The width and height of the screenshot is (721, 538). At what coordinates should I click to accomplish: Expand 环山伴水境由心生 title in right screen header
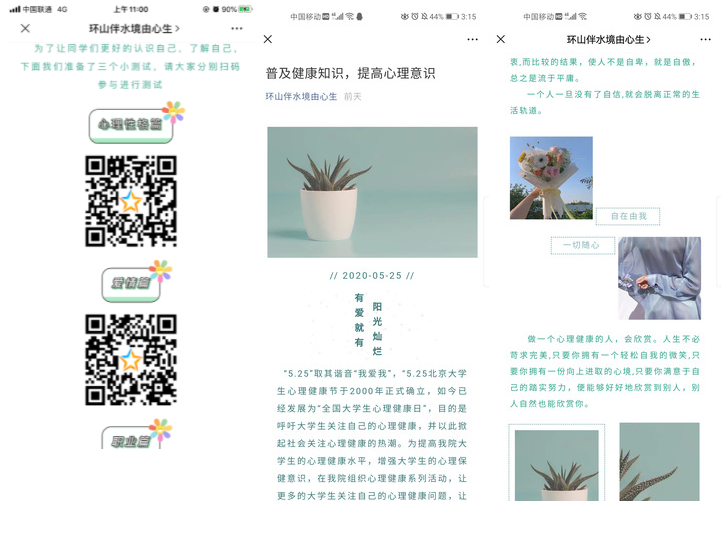click(608, 39)
